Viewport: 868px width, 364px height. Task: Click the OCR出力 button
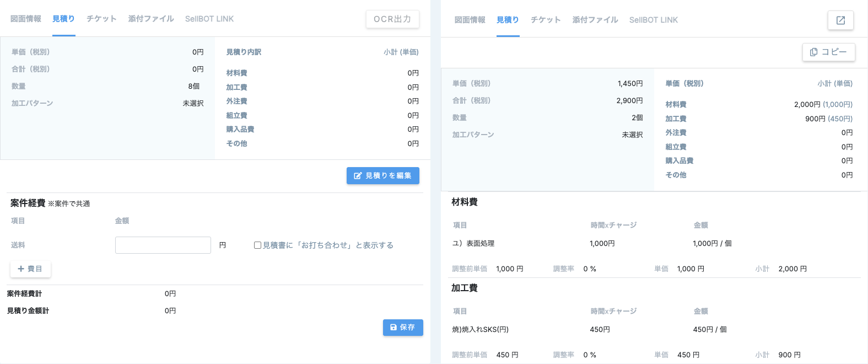(392, 19)
